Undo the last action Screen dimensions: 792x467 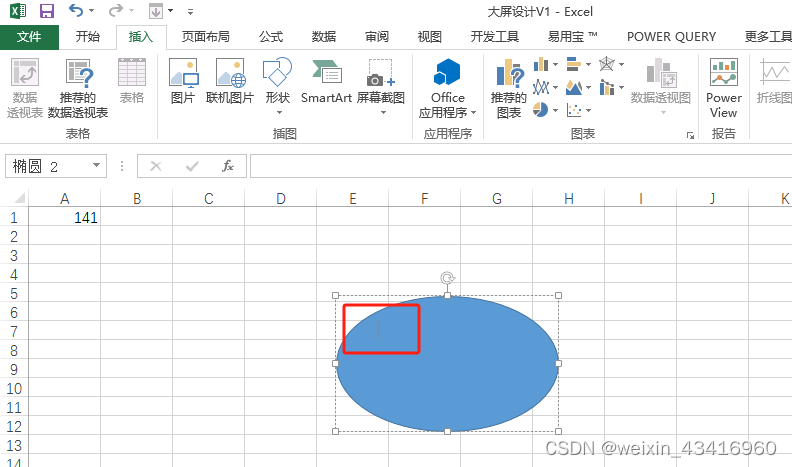75,10
